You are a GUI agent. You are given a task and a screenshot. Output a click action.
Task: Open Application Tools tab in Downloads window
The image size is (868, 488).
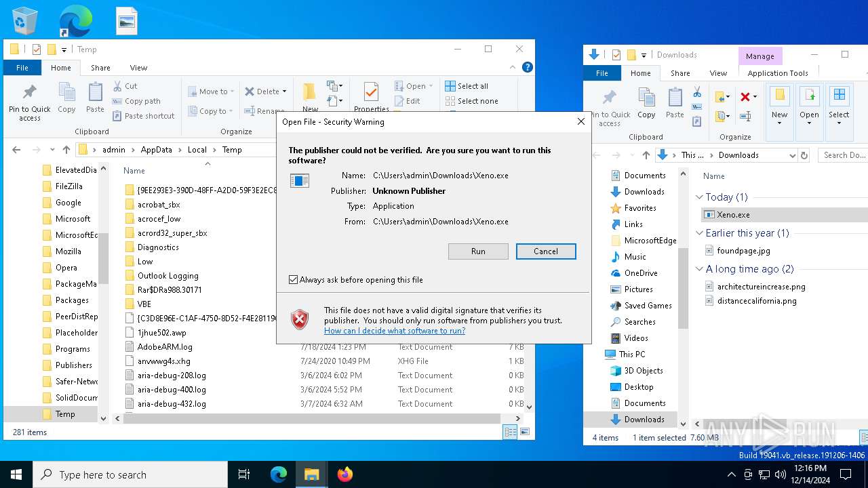coord(778,73)
